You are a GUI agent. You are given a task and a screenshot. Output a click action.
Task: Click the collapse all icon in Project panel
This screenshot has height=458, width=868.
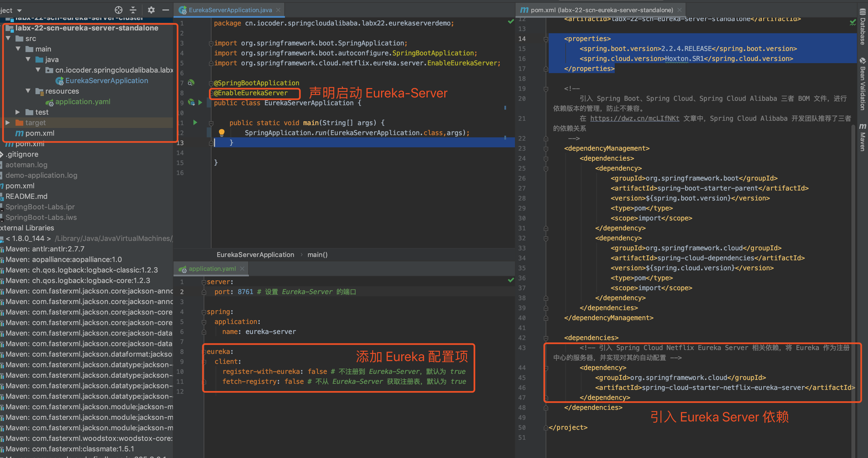(133, 10)
